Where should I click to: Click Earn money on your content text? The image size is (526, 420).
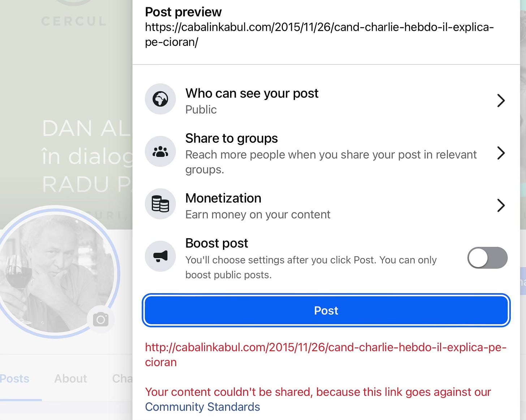(258, 215)
